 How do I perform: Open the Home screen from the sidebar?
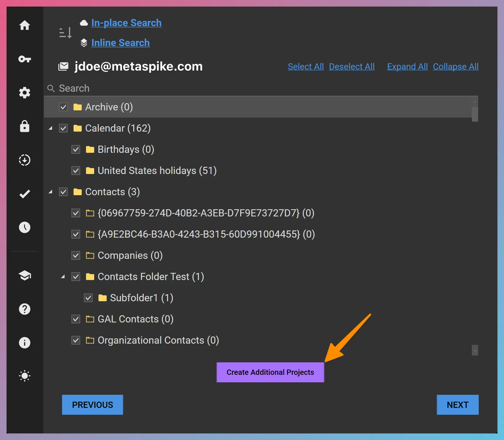coord(25,26)
